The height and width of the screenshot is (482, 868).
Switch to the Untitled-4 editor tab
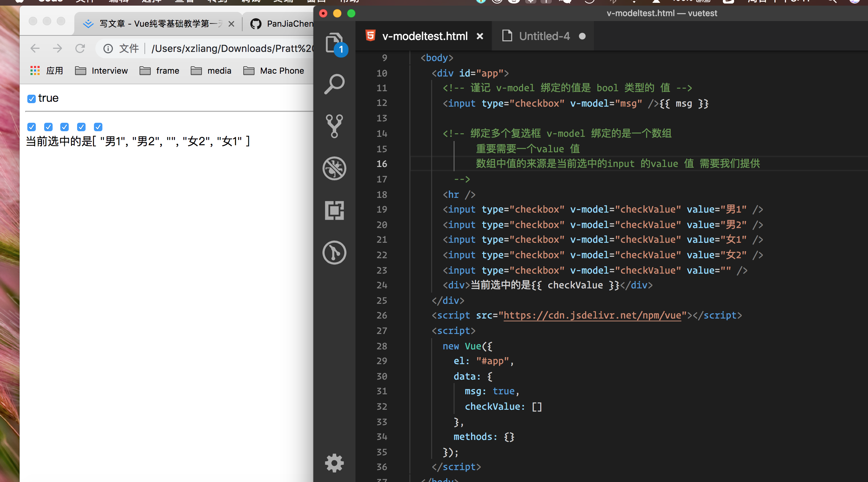point(544,36)
